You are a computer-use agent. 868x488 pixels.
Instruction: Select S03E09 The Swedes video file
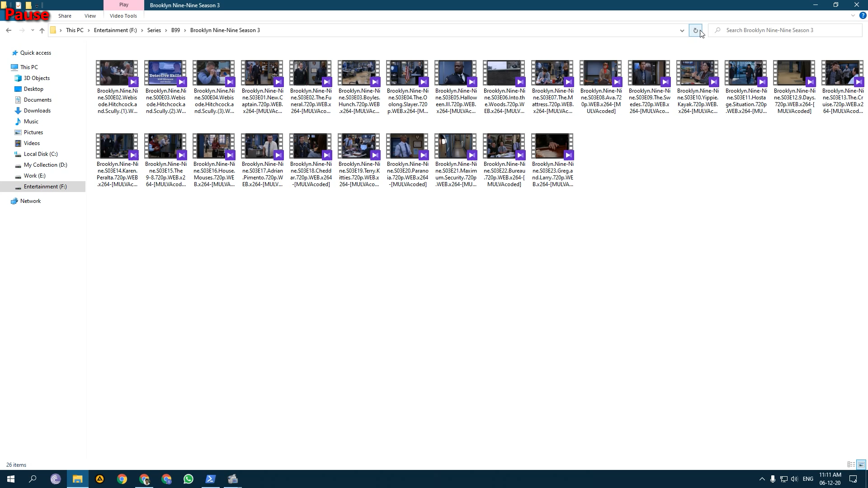649,87
